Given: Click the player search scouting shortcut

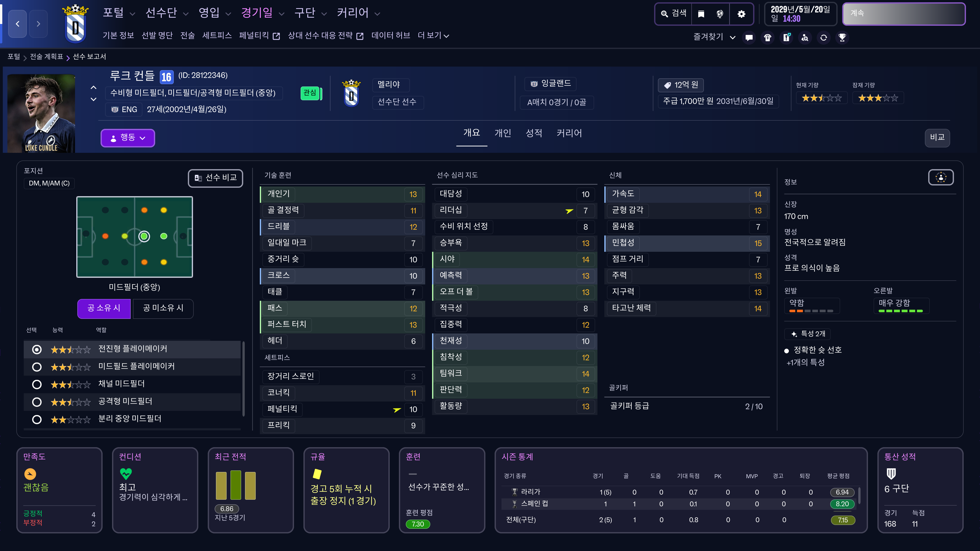Looking at the screenshot, I should point(805,37).
